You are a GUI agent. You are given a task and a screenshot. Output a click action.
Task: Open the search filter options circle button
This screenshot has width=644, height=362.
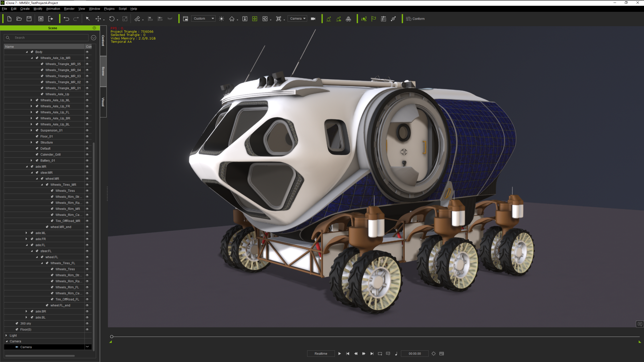(94, 38)
